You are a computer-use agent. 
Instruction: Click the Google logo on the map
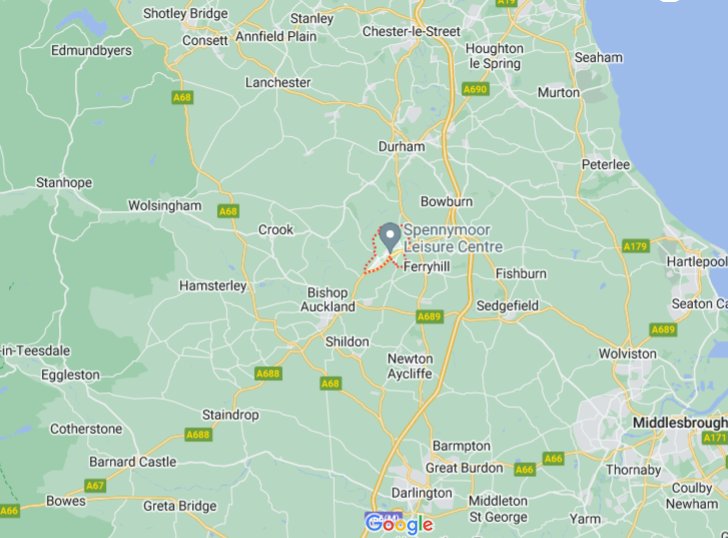point(399,525)
